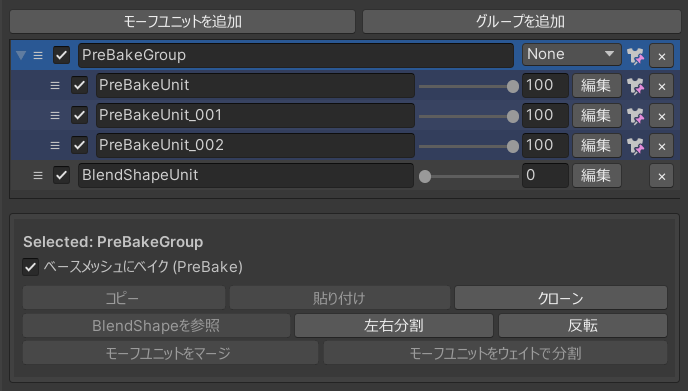Click the PreBakeUnit_001 weight value field
Screen dimensions: 688x391
545,115
